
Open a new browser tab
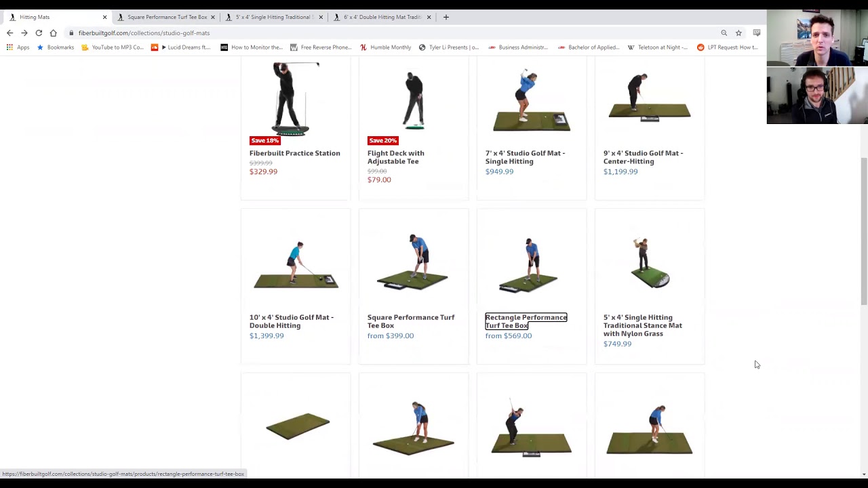click(x=446, y=17)
